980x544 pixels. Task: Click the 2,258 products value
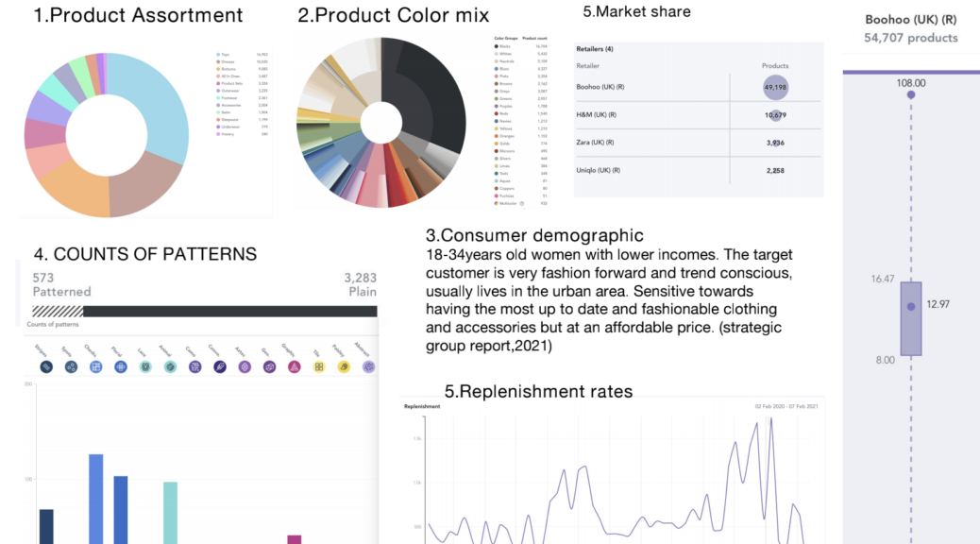(775, 170)
